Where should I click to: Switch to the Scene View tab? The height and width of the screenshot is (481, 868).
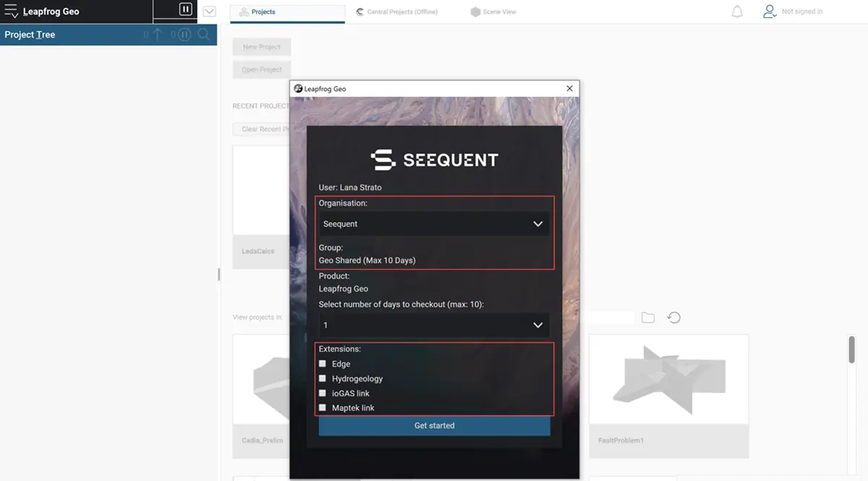click(494, 12)
